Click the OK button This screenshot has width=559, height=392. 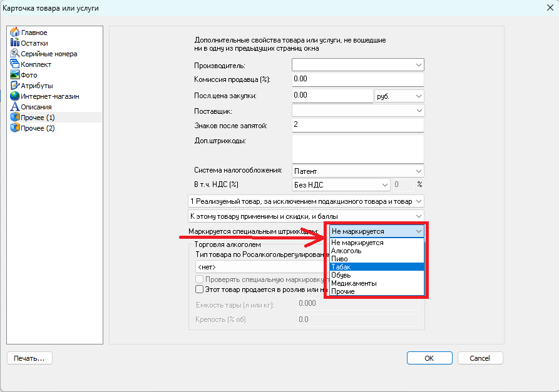429,358
